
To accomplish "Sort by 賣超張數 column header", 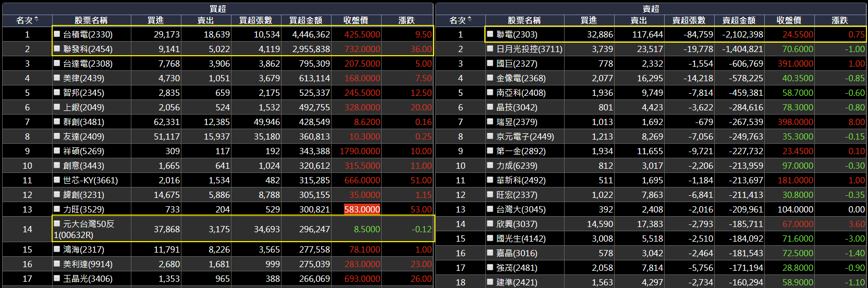I will tap(689, 20).
